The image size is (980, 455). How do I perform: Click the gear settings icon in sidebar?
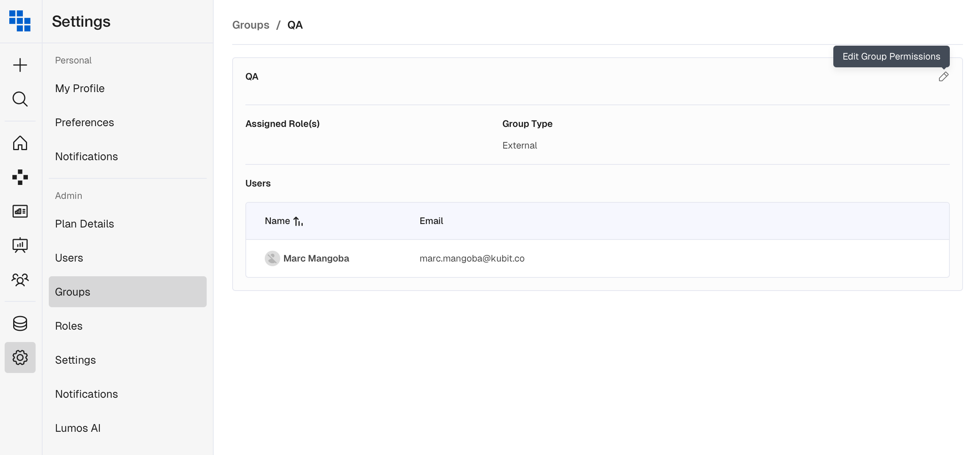[20, 357]
